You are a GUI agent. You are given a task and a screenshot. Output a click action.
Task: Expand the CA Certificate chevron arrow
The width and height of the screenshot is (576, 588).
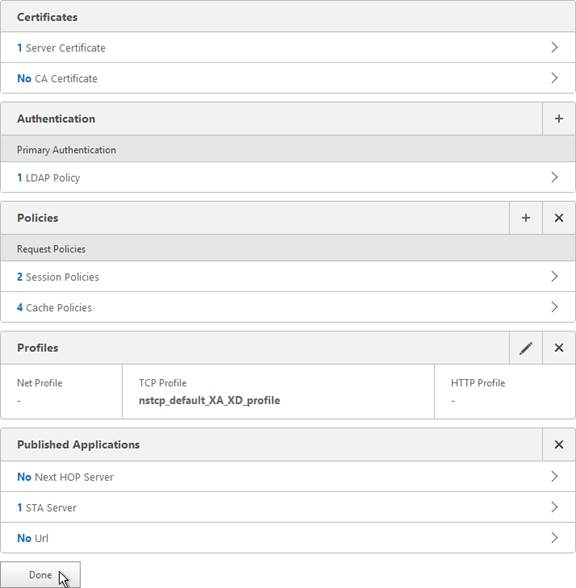click(555, 78)
